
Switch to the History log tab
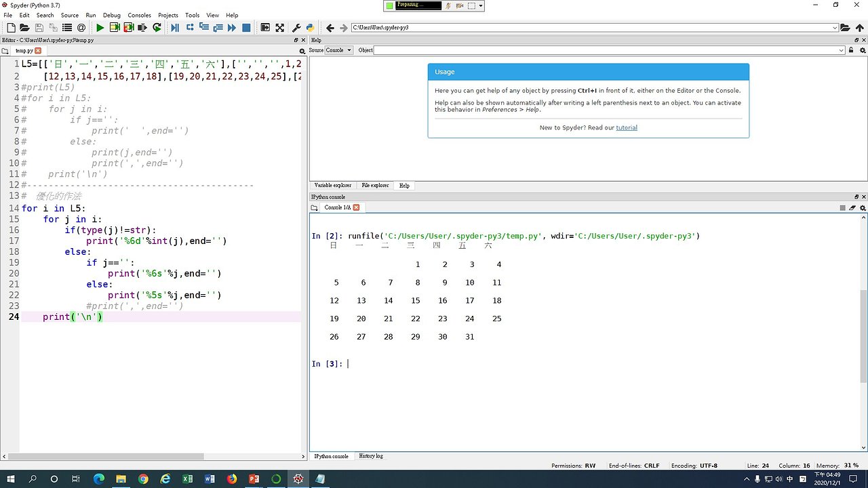(371, 456)
